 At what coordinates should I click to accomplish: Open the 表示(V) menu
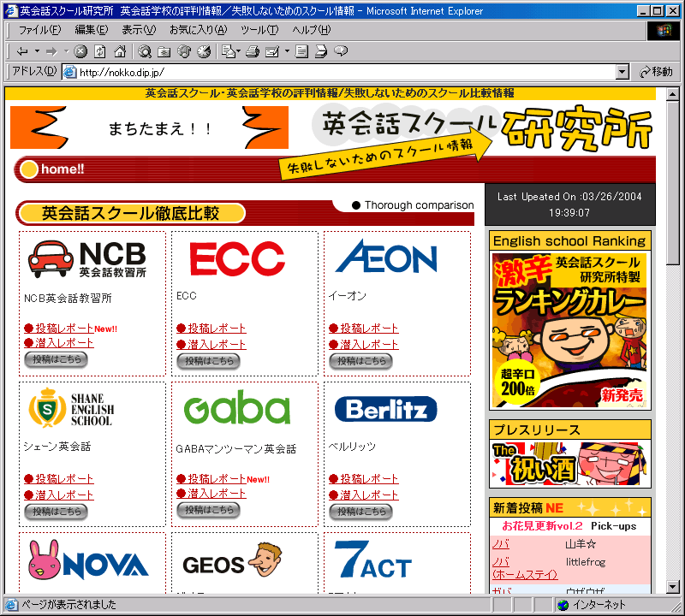click(x=139, y=30)
